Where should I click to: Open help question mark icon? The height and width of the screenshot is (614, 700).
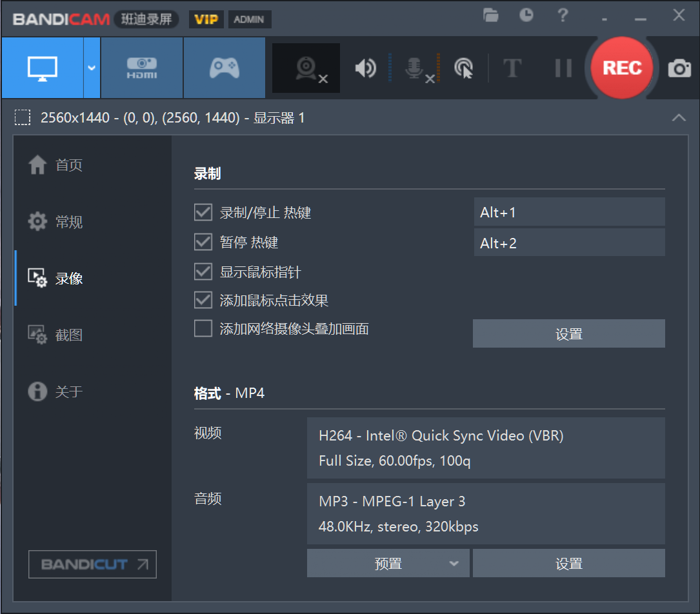563,15
